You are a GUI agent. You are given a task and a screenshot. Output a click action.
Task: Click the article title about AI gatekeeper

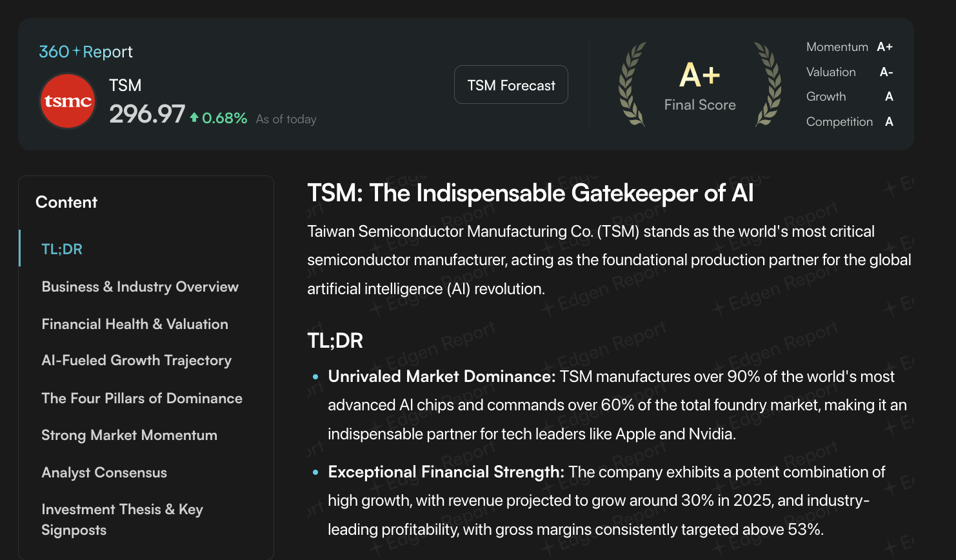point(530,193)
